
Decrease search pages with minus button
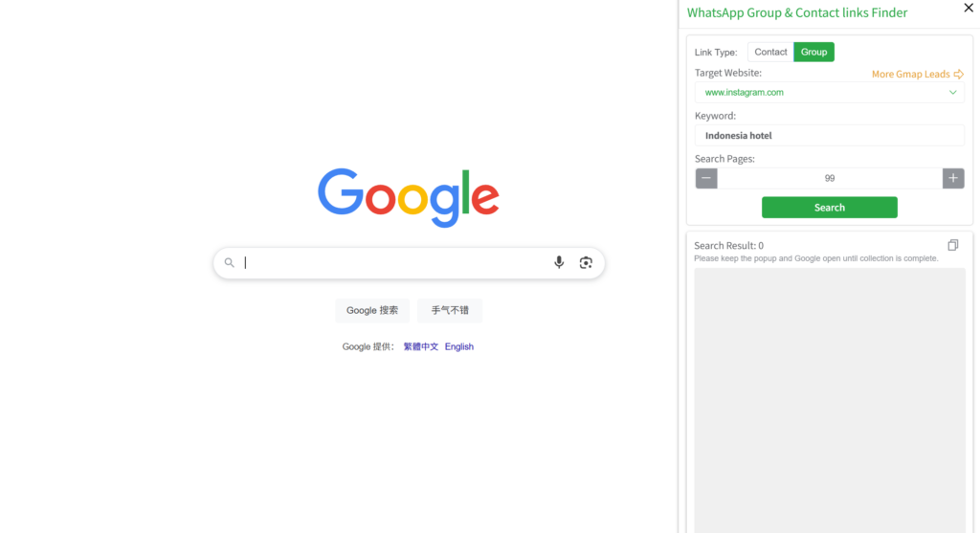coord(706,178)
